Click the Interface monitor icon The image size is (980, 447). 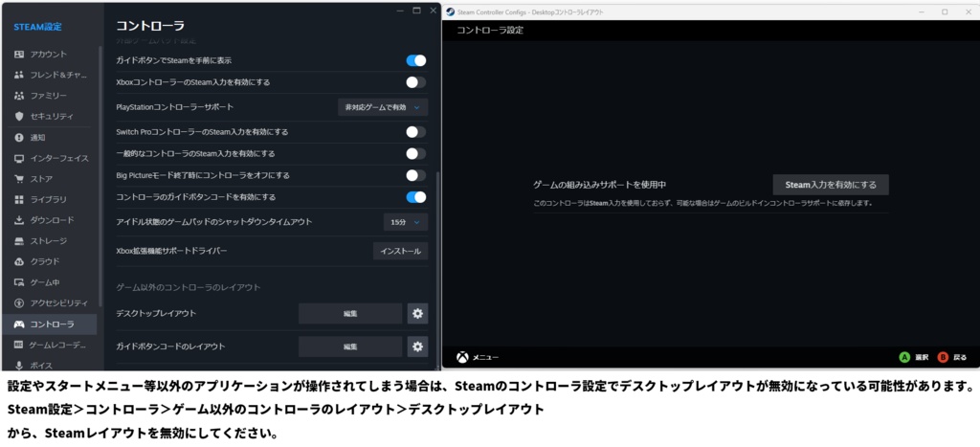coord(19,158)
